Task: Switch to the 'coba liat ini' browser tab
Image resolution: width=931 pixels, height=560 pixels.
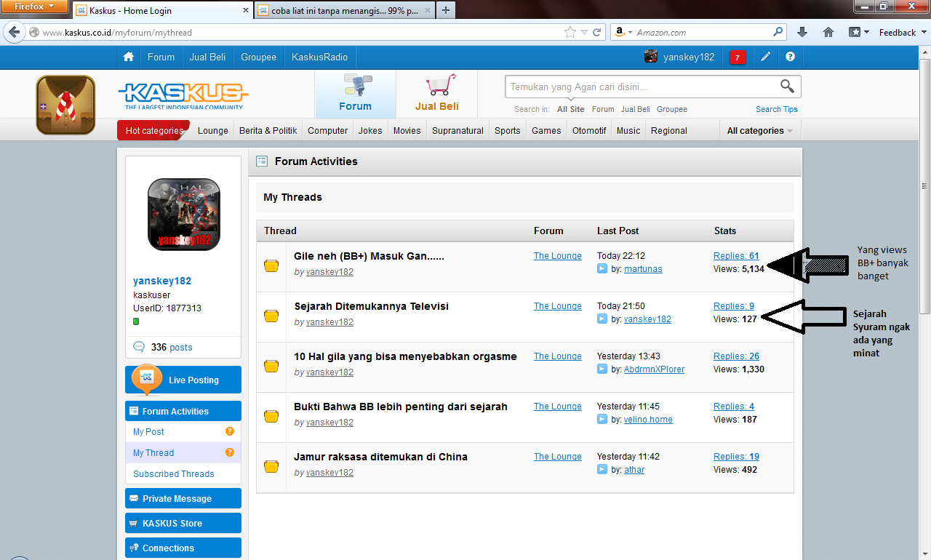Action: pos(344,10)
